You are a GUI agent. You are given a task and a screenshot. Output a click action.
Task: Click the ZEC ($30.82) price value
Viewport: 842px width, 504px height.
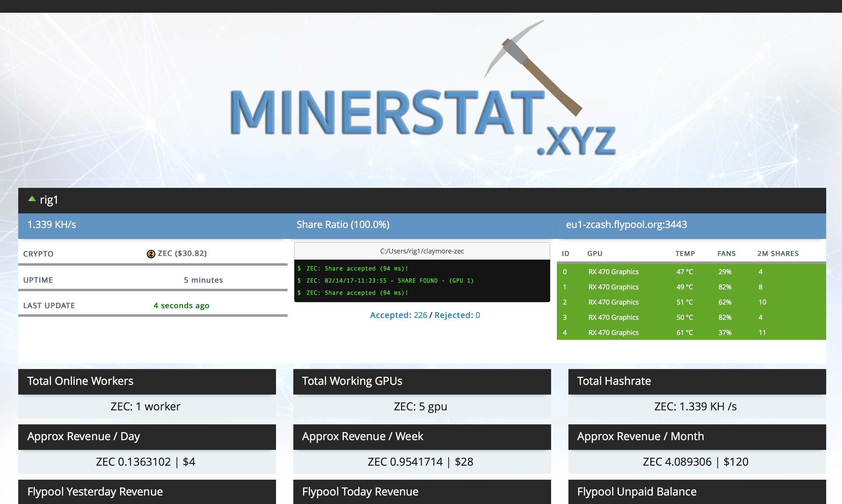point(182,253)
